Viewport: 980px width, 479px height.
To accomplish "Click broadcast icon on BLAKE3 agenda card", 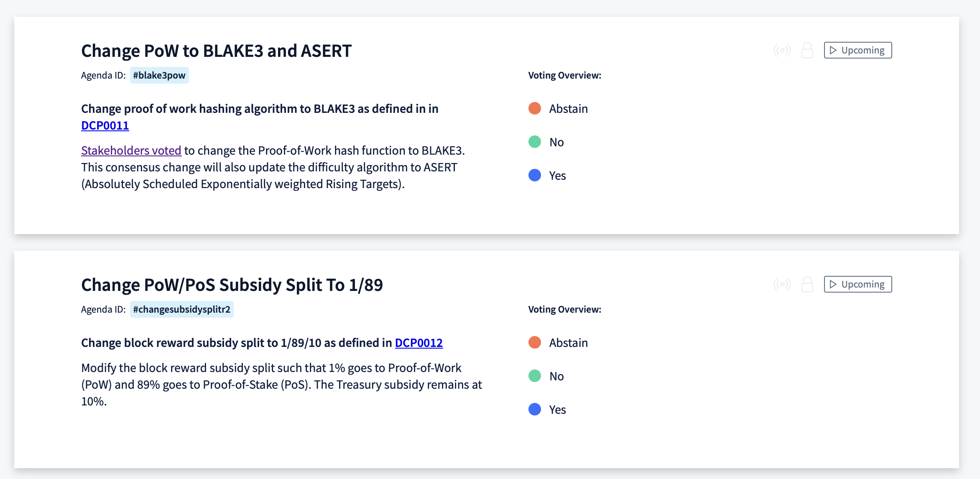I will click(x=782, y=50).
